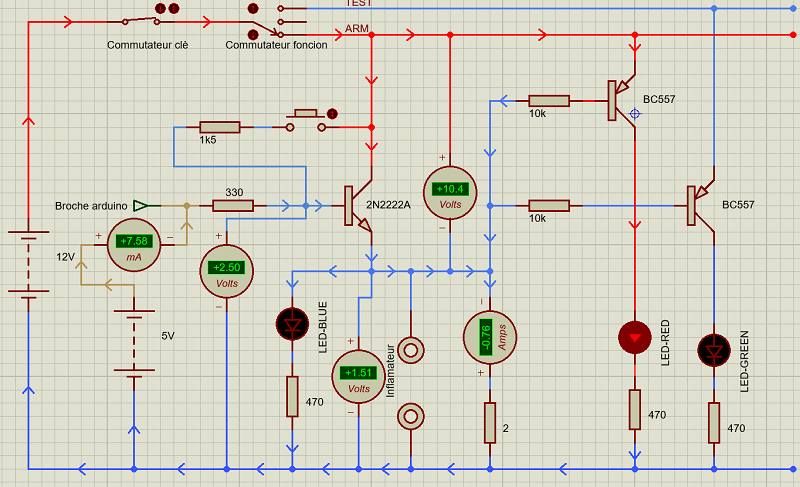Select the 470 resistor under LED-GREEN
Screen dimensions: 800x487
coord(714,423)
